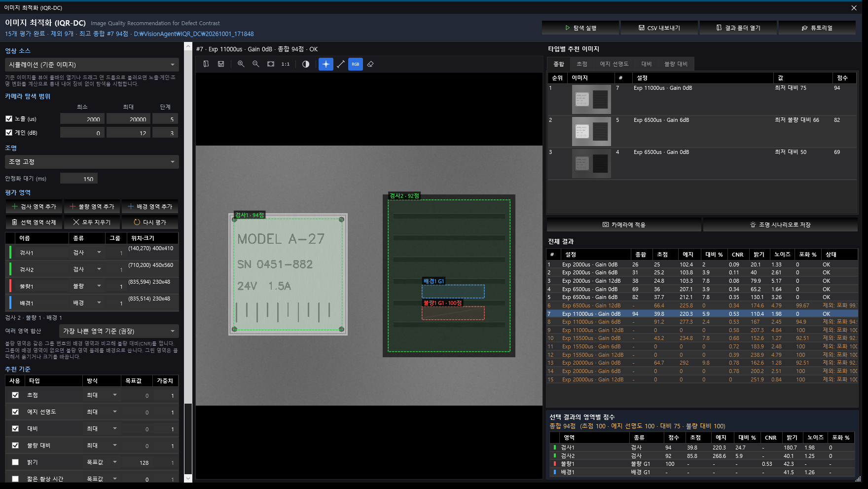Set the zoom to 1:1

tap(286, 64)
